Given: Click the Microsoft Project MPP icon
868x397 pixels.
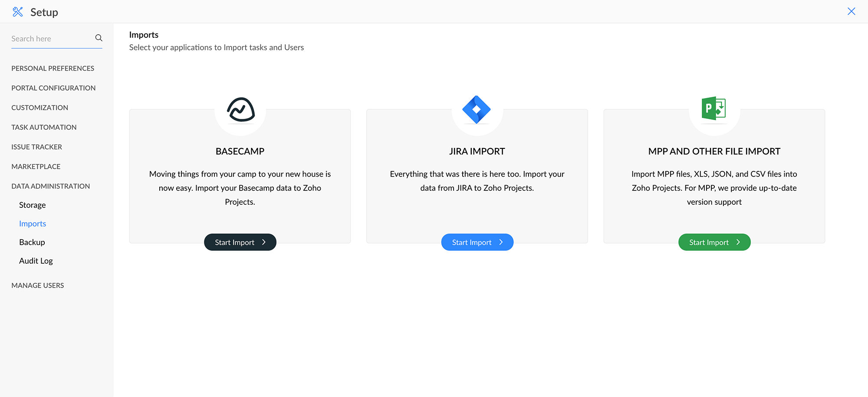Looking at the screenshot, I should (713, 108).
